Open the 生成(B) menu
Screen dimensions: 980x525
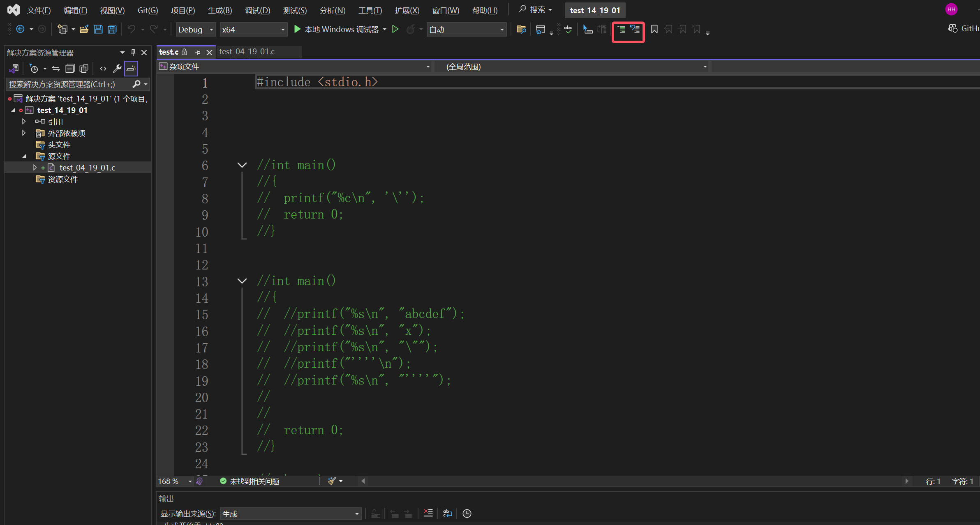[220, 10]
